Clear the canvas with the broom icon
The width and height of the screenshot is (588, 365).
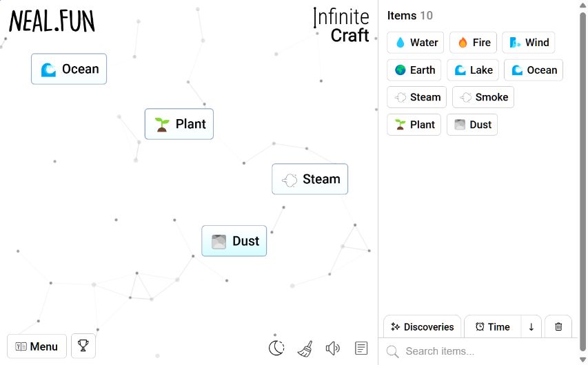click(305, 348)
